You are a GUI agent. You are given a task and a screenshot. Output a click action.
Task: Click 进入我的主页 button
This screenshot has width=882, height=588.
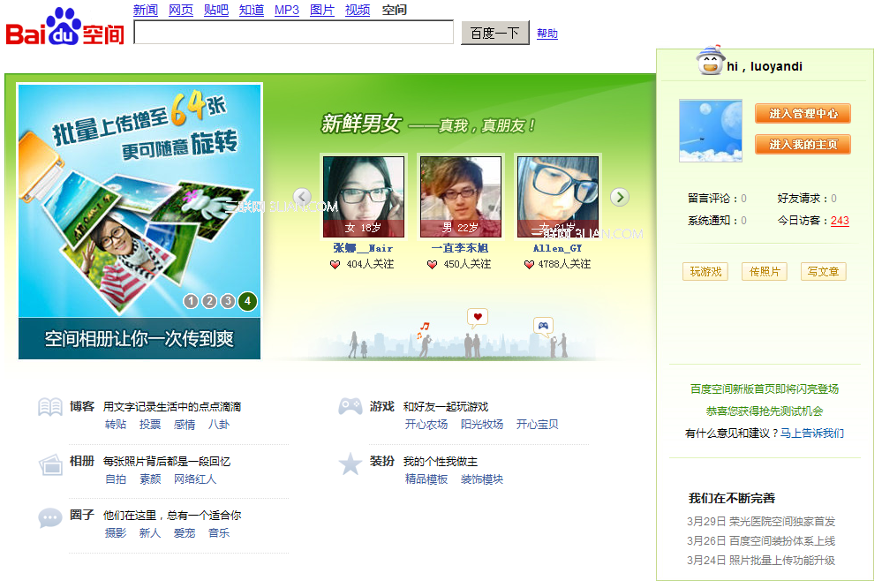click(x=803, y=145)
